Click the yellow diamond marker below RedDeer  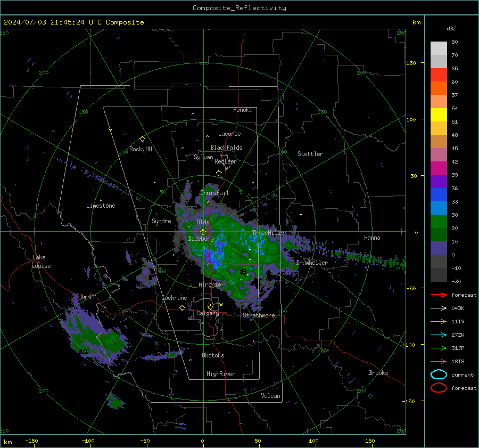click(x=219, y=173)
